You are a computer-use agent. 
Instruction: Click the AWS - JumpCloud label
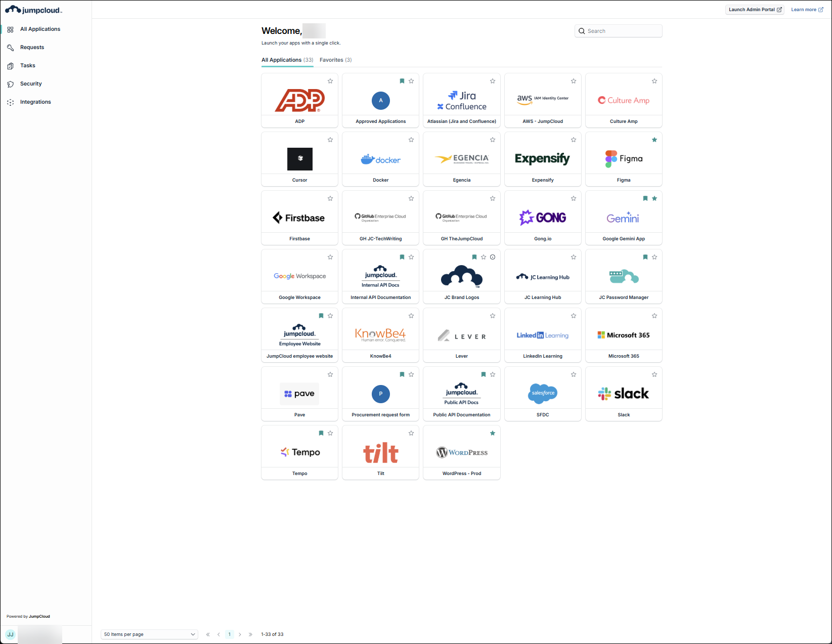[543, 121]
